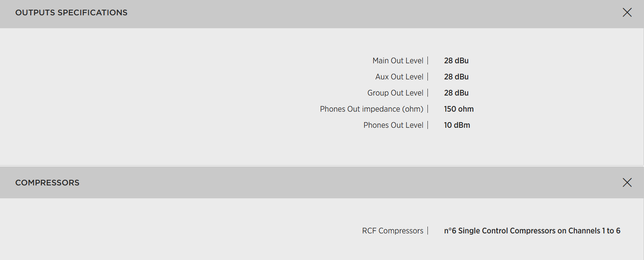644x260 pixels.
Task: Select the Group Out Level label
Action: click(x=395, y=93)
